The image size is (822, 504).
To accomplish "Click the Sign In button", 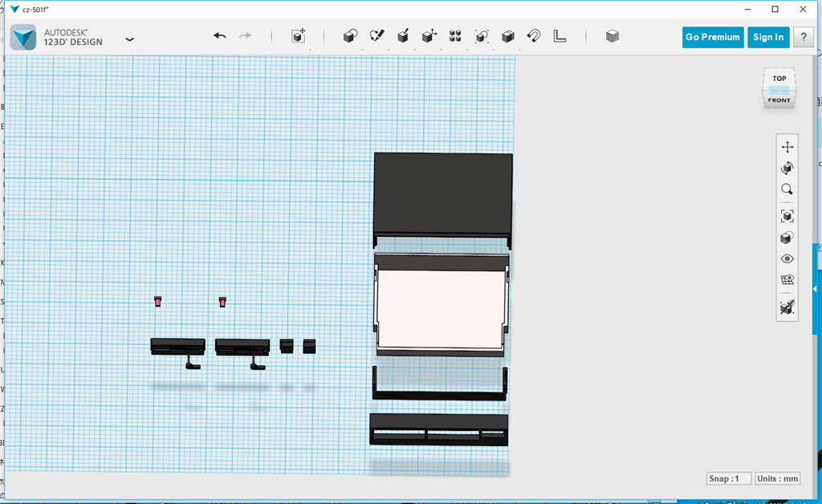I will [x=768, y=37].
